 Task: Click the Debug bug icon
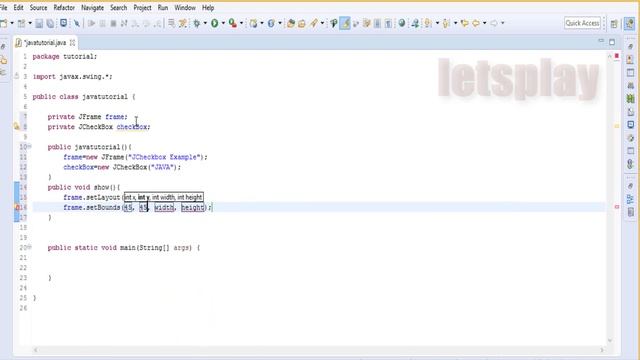[x=197, y=23]
